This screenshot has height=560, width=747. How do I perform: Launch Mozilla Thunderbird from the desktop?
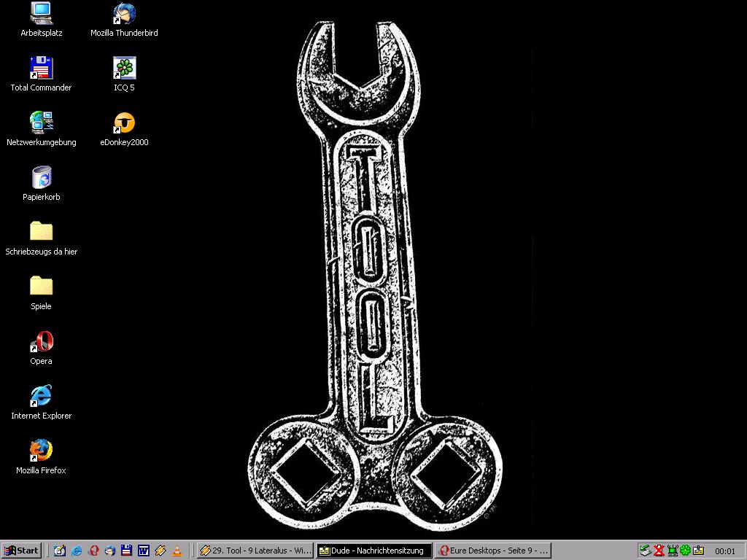[124, 20]
